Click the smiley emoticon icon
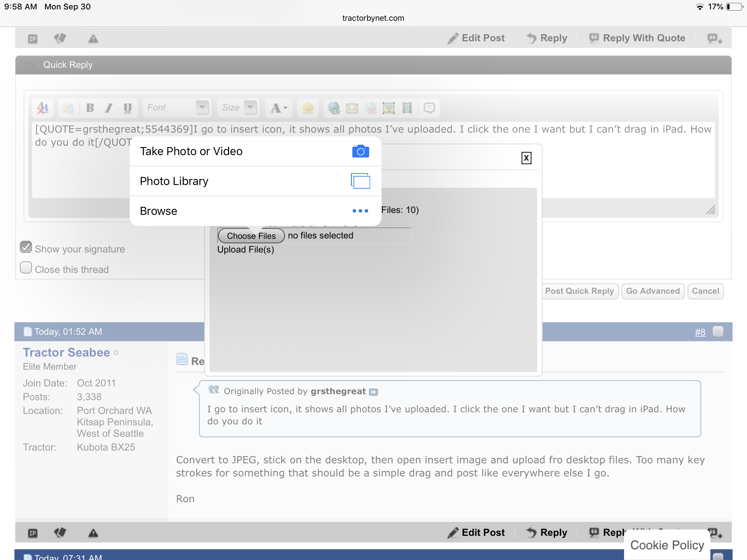Image resolution: width=747 pixels, height=560 pixels. (x=308, y=108)
